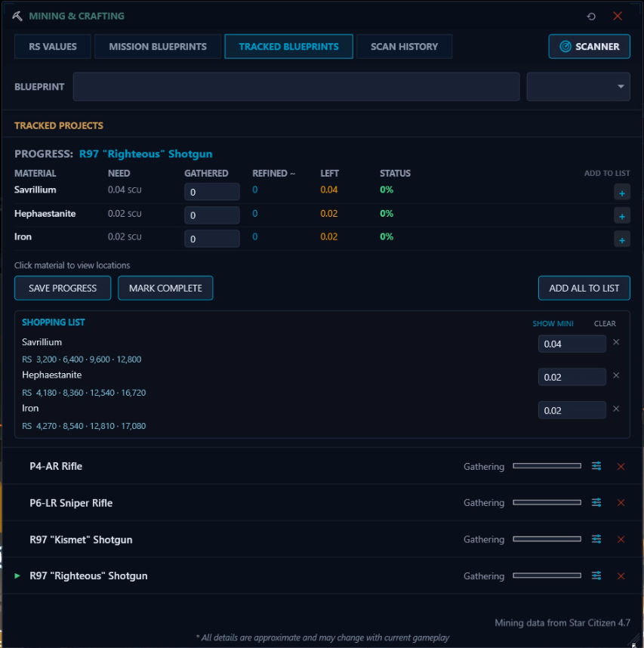Click Add All To List button
644x648 pixels.
click(x=584, y=288)
